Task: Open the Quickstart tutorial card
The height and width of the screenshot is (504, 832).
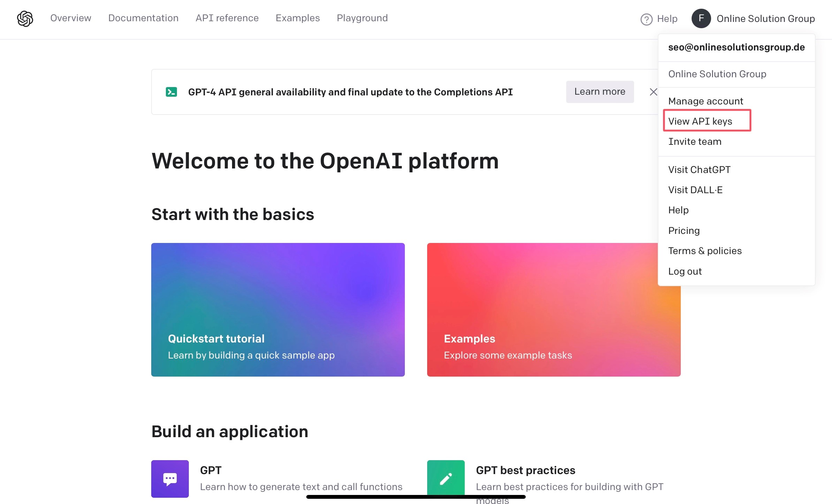Action: 278,310
